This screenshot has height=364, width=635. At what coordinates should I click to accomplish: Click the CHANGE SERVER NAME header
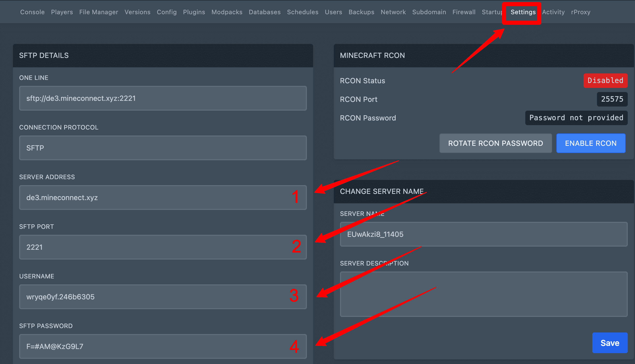pos(484,192)
